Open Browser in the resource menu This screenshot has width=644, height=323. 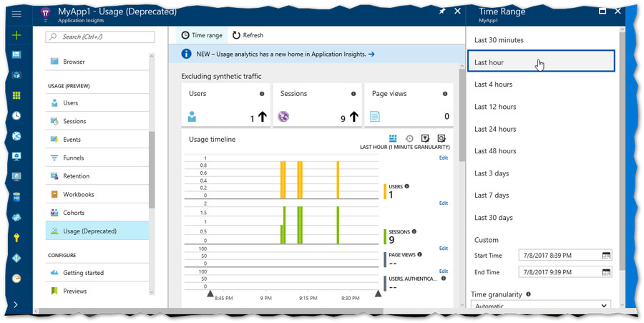(x=97, y=62)
